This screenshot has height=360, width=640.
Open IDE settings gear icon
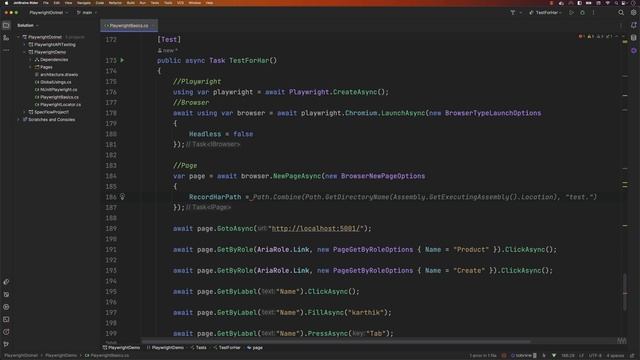tap(633, 13)
